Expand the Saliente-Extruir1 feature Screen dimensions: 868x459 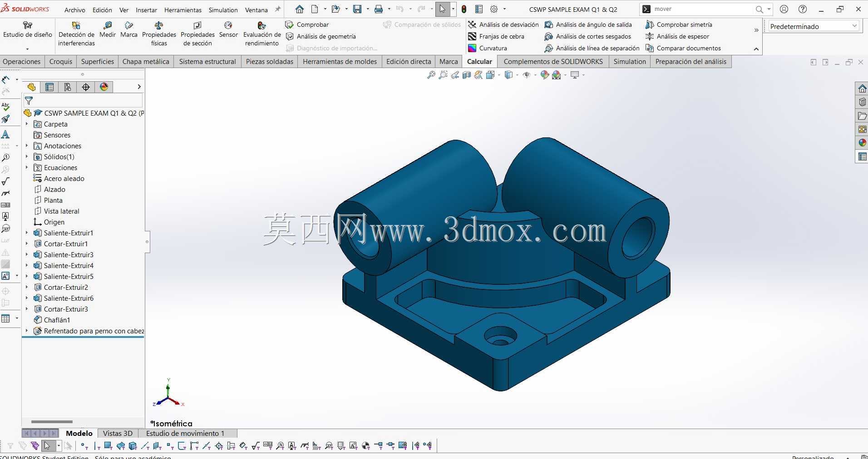[x=27, y=233]
